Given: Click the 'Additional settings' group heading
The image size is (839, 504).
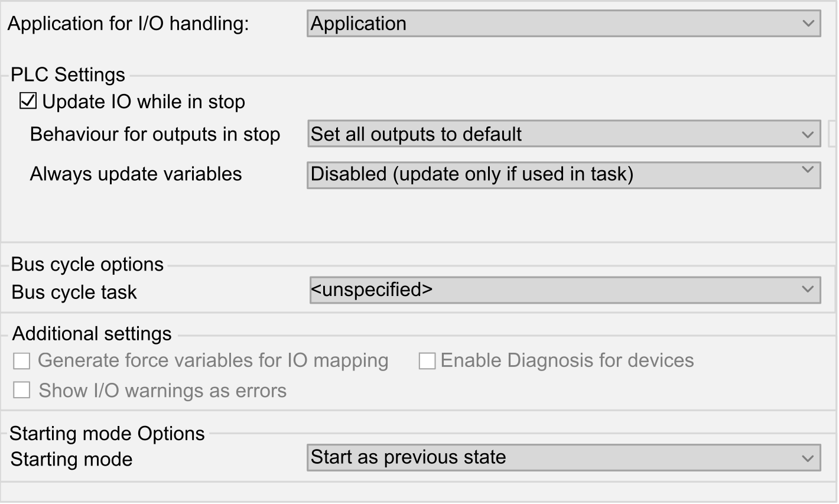Looking at the screenshot, I should [92, 334].
